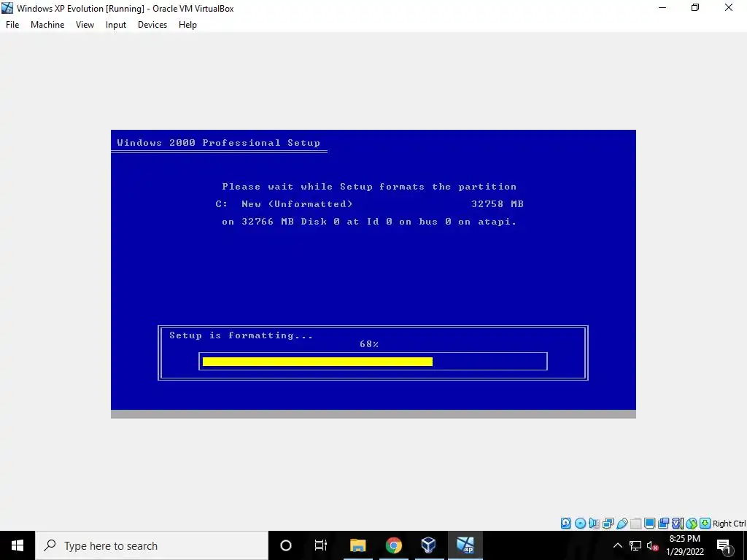Click the optical disk indicator icon

[x=580, y=524]
